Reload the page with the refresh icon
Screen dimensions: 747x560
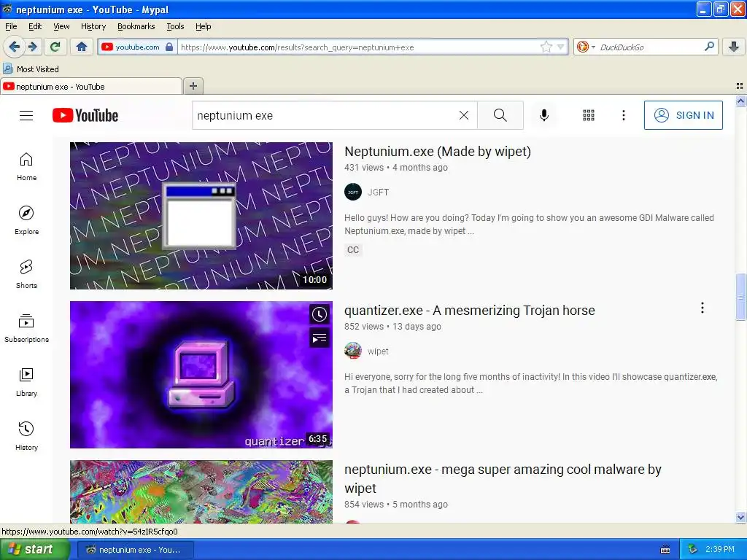tap(55, 47)
